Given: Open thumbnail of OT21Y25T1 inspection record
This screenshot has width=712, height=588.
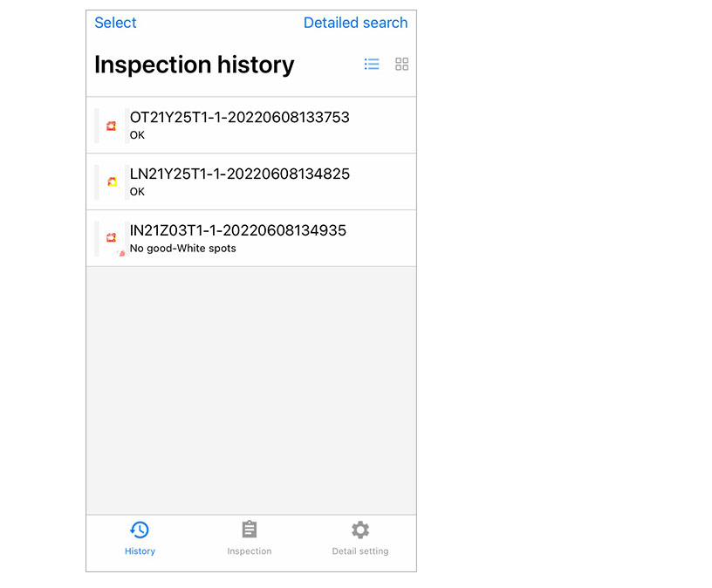Looking at the screenshot, I should pyautogui.click(x=111, y=126).
